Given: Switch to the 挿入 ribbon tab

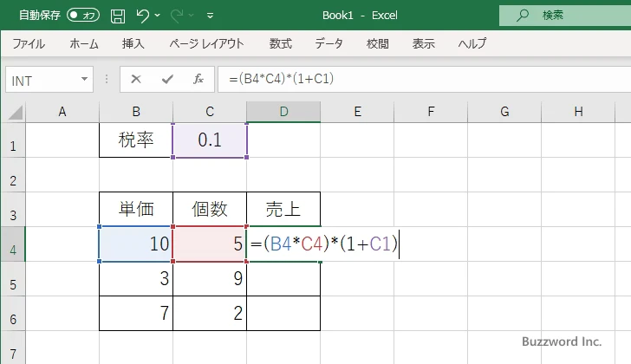Looking at the screenshot, I should point(133,43).
